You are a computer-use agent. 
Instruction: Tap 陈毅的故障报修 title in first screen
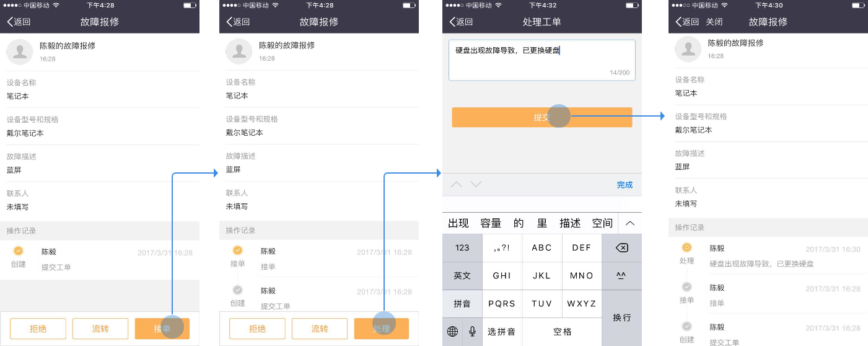coord(68,46)
